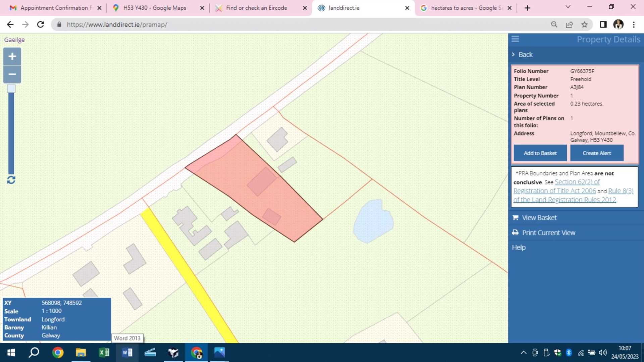Open Excel from the Windows taskbar
Screen dimensions: 644x362
[104, 353]
